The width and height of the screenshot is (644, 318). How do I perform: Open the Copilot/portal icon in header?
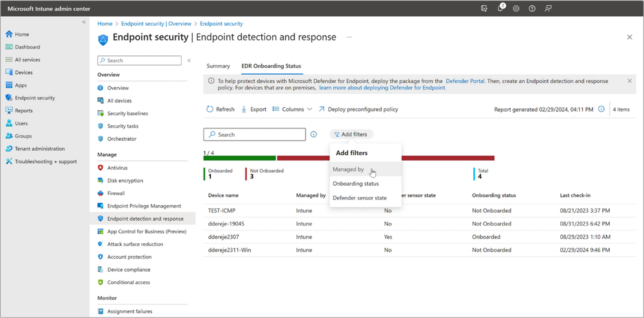[x=484, y=8]
